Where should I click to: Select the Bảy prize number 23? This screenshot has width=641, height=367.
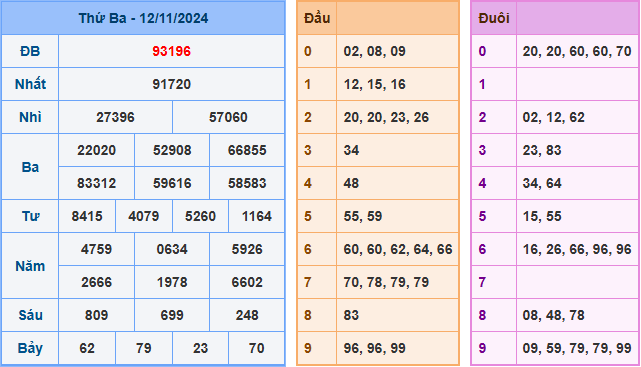[200, 348]
